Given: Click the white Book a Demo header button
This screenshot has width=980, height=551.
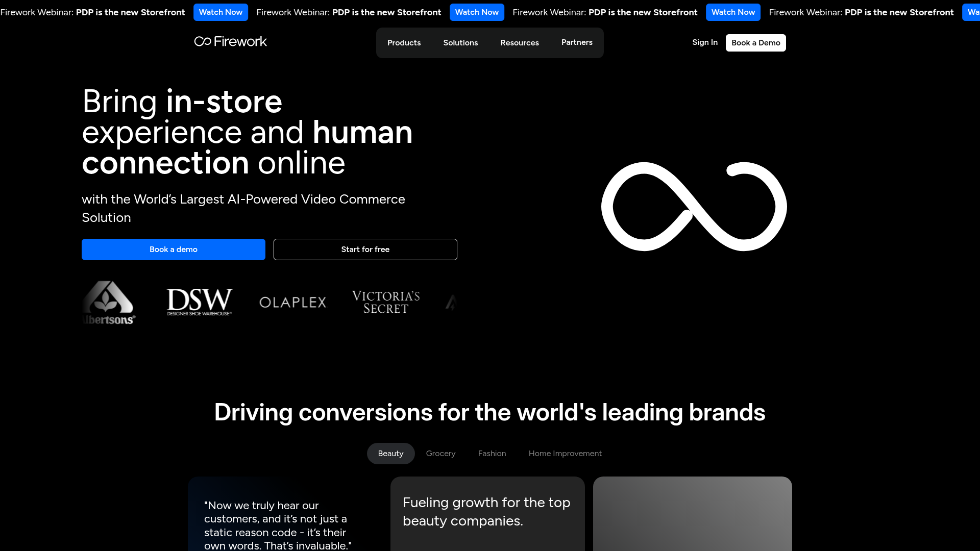Looking at the screenshot, I should 755,43.
